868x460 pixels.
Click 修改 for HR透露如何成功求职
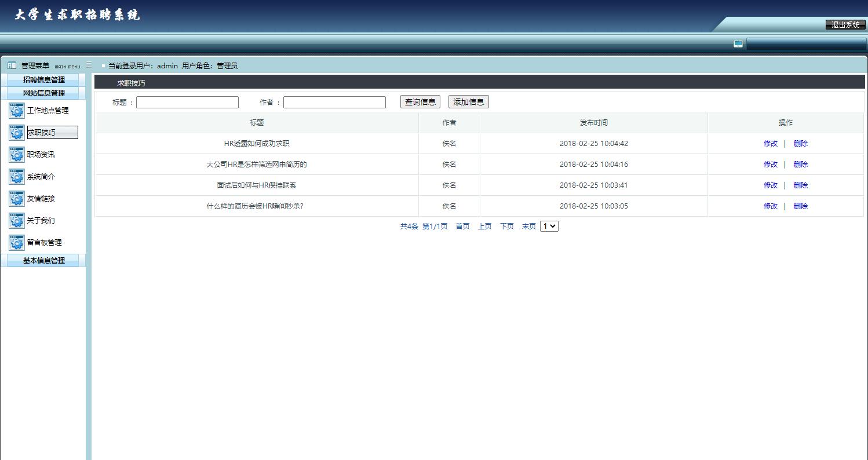pos(770,144)
